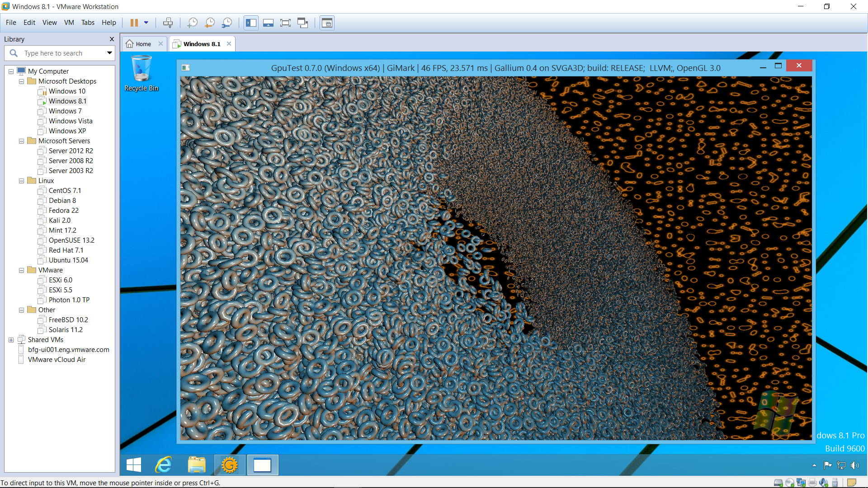Screen dimensions: 868x488
Task: Open the Tabs menu
Action: [x=88, y=23]
